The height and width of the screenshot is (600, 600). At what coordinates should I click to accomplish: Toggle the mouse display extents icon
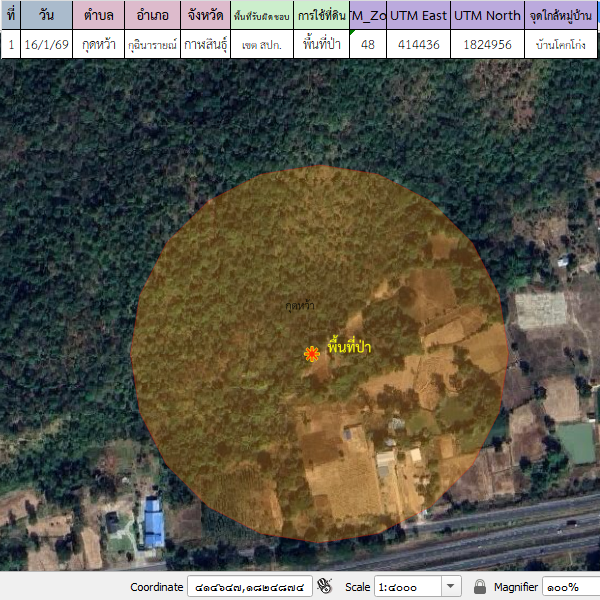[x=324, y=586]
